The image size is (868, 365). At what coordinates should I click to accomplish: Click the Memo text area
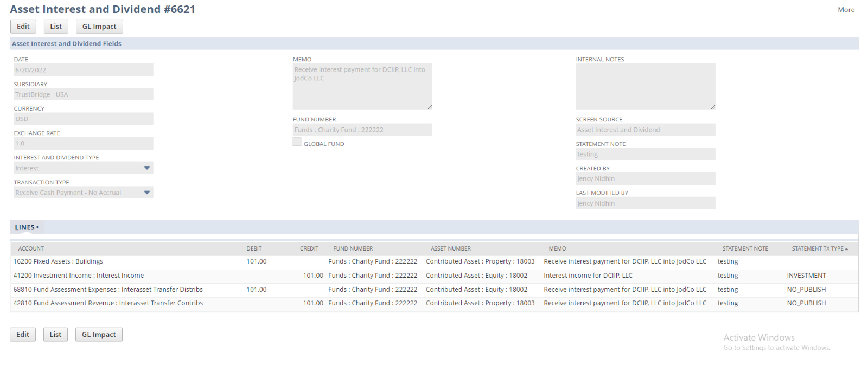point(362,86)
